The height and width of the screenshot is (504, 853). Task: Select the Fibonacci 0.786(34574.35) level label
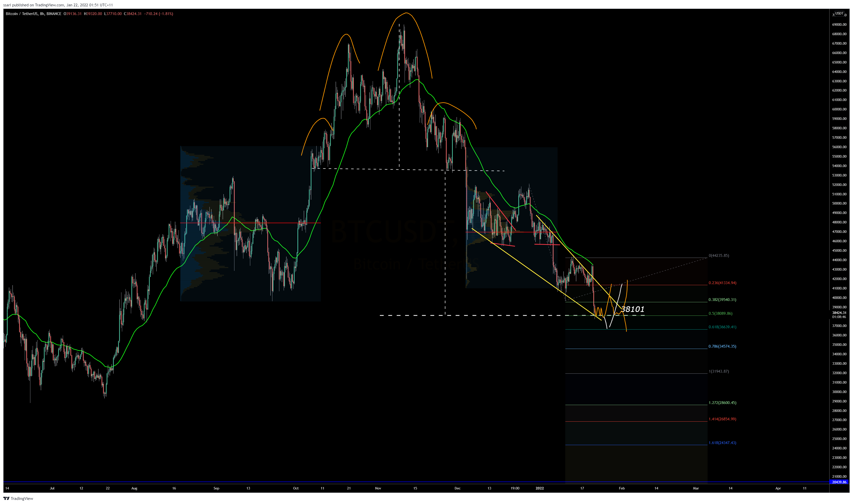(722, 346)
